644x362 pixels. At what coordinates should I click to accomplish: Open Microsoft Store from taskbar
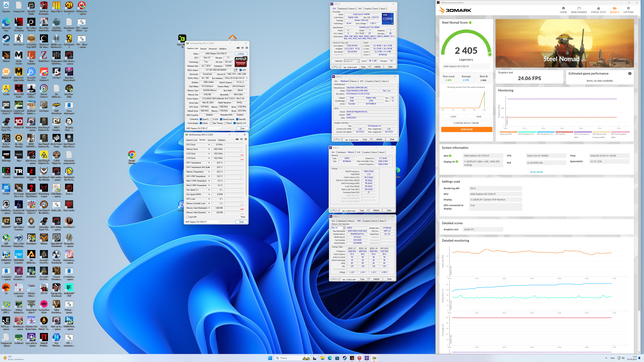pyautogui.click(x=337, y=358)
